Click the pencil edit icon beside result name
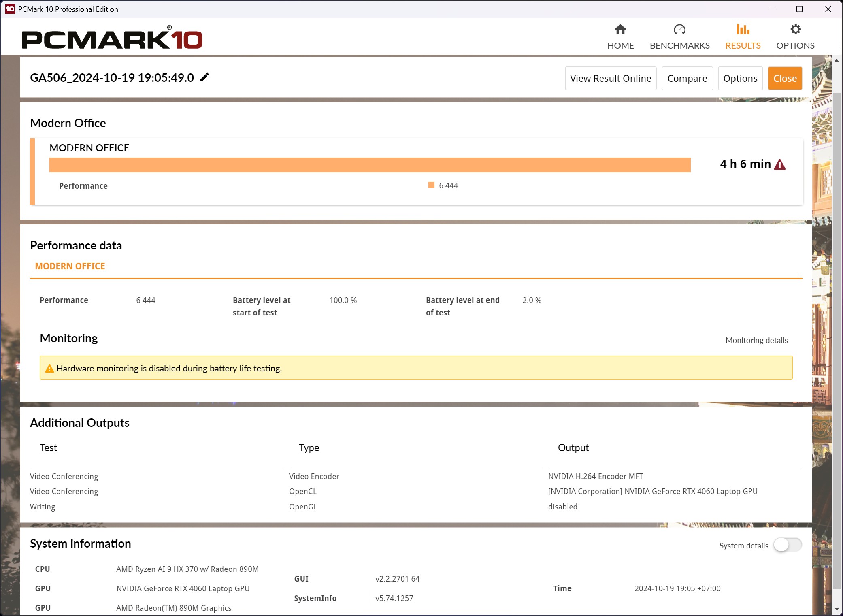Screen dimensions: 843x616 (205, 77)
